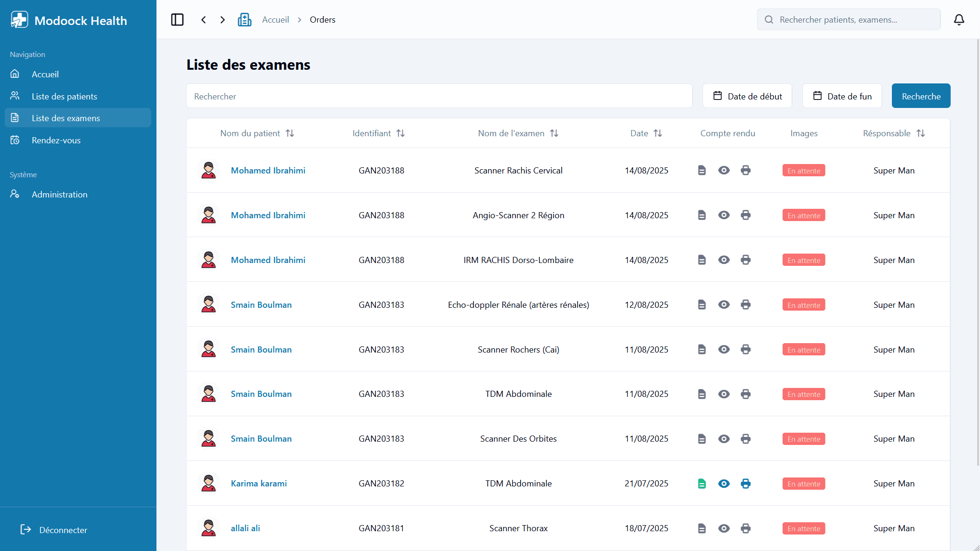
Task: Sort table by Date column arrows
Action: coord(658,133)
